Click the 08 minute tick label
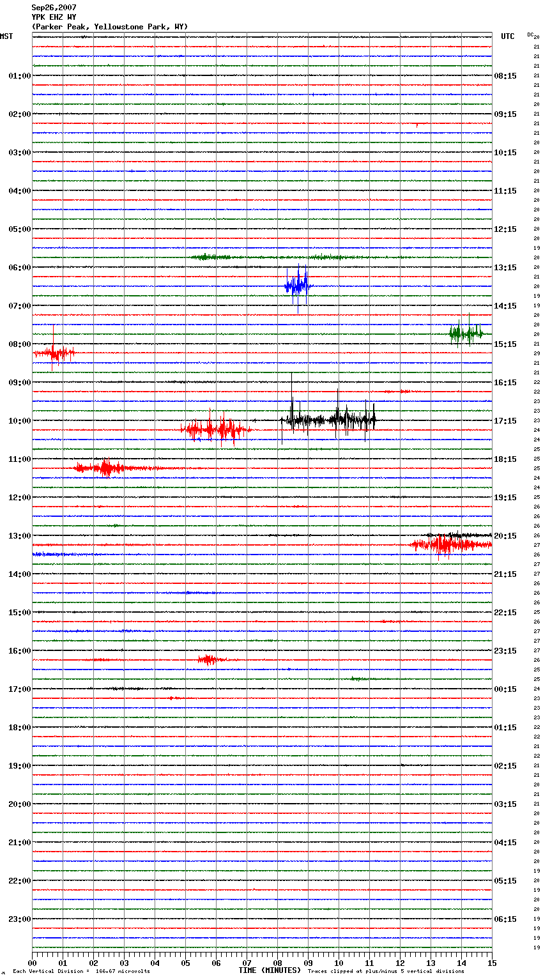This screenshot has width=543, height=980. pos(277,963)
